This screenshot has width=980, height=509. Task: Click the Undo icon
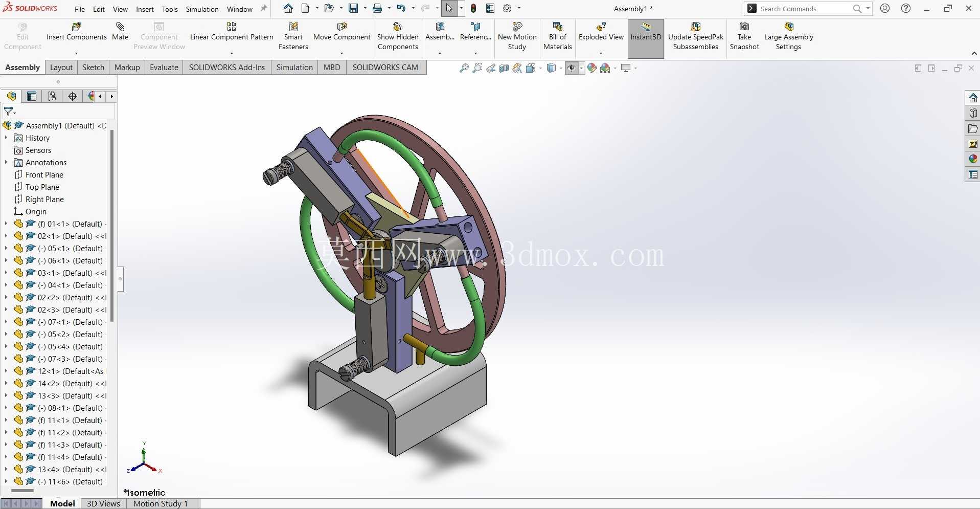coord(401,8)
